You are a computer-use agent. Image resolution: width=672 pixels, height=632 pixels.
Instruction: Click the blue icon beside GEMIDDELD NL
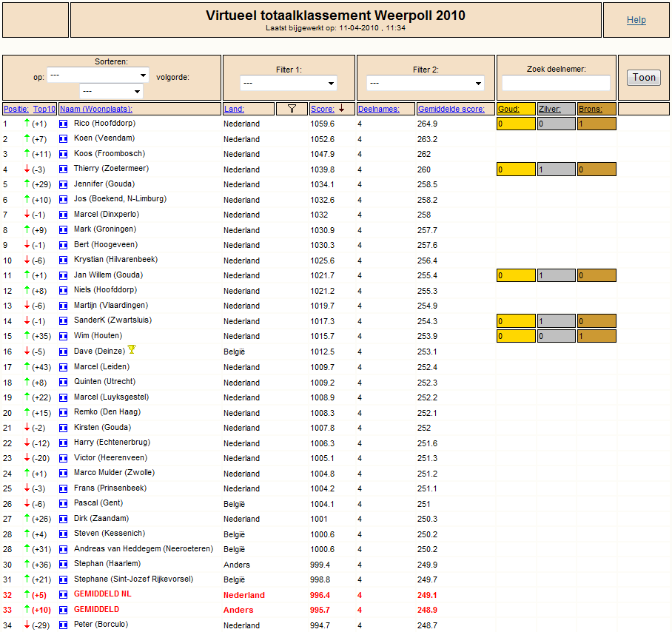pos(64,595)
